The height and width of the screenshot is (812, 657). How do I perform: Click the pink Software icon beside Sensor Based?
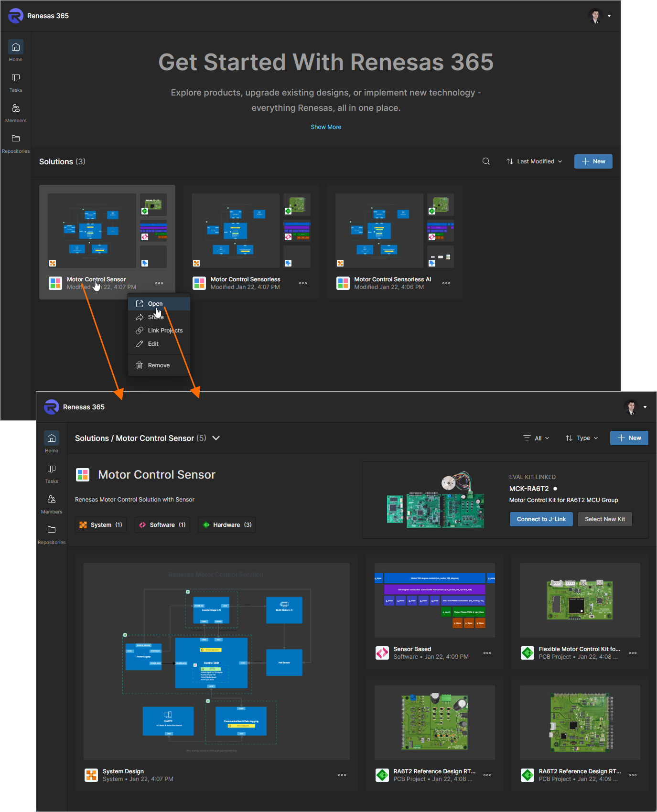(x=382, y=653)
